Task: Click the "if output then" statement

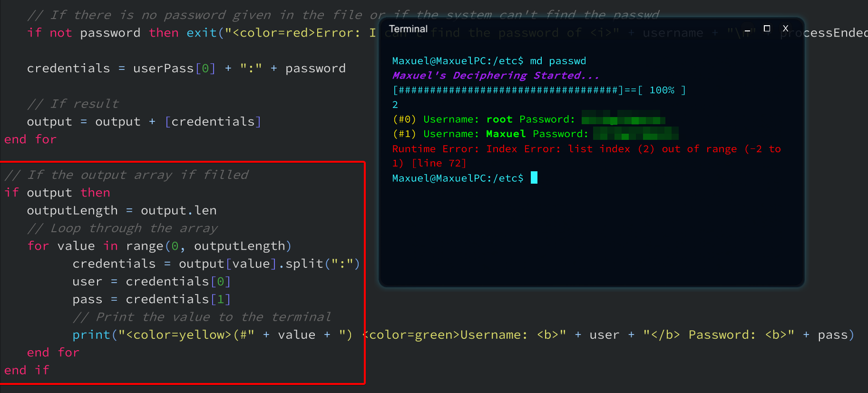Action: tap(57, 193)
